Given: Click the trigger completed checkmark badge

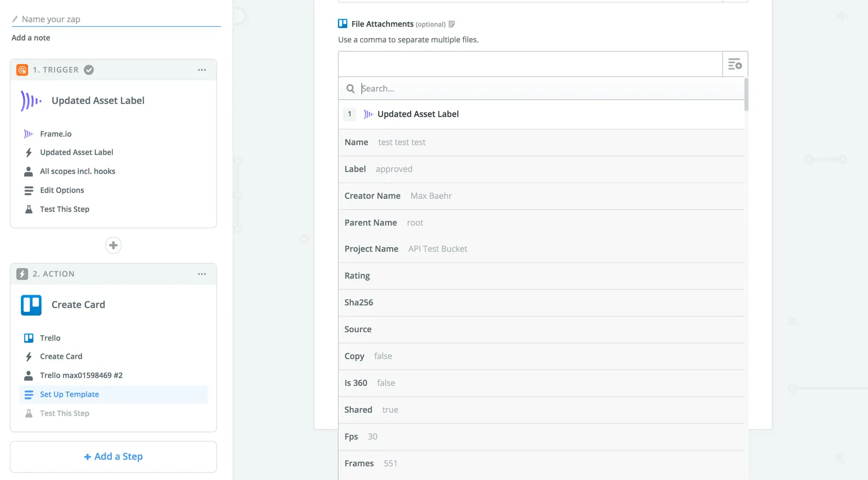Looking at the screenshot, I should (x=89, y=70).
